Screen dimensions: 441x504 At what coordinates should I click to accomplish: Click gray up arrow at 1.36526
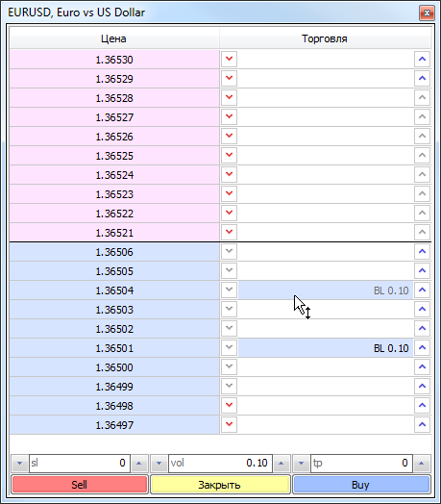coord(422,136)
